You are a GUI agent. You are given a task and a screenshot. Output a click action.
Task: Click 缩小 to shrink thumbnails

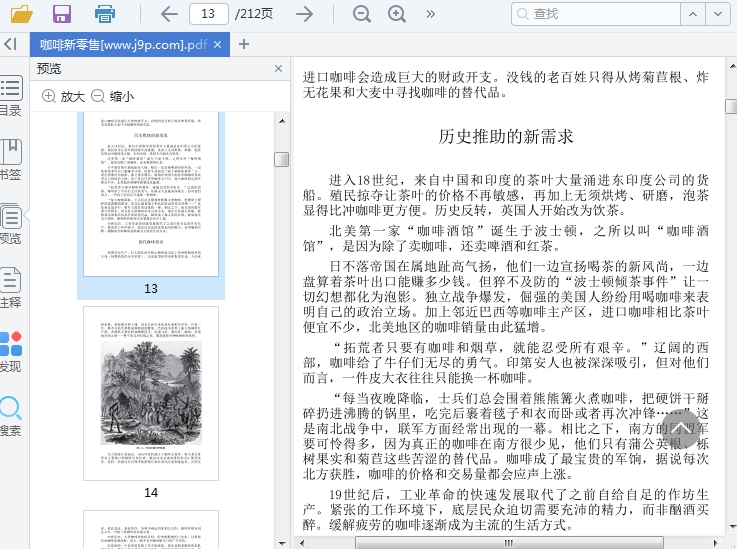(x=112, y=96)
